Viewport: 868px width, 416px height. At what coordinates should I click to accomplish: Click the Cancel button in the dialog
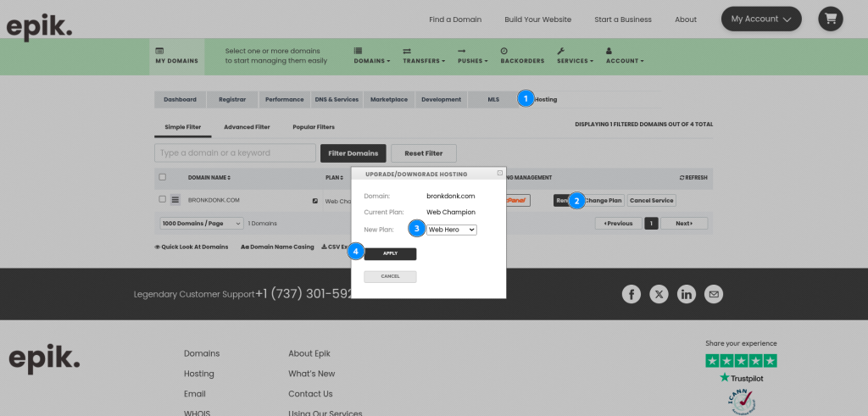click(390, 276)
